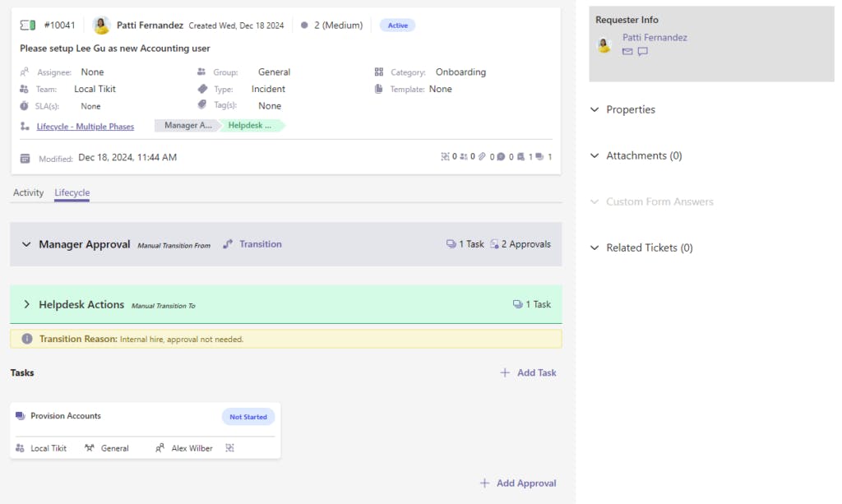Click the Provision Accounts task title
The height and width of the screenshot is (504, 842).
66,416
